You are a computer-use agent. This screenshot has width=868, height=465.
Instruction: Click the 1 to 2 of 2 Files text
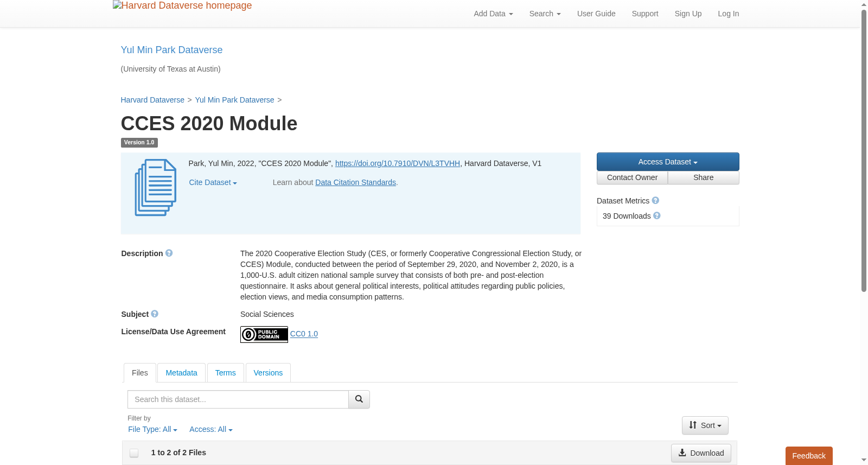click(x=178, y=453)
